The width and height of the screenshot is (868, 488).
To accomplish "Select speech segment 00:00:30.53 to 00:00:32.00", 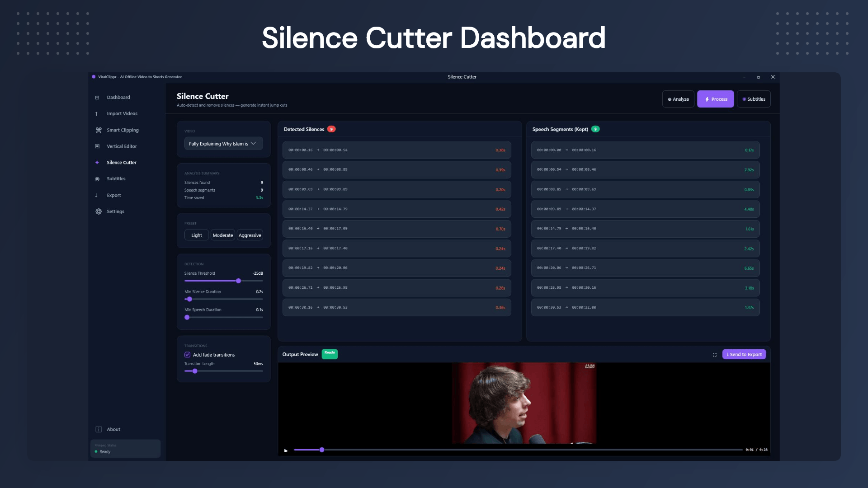I will tap(645, 307).
